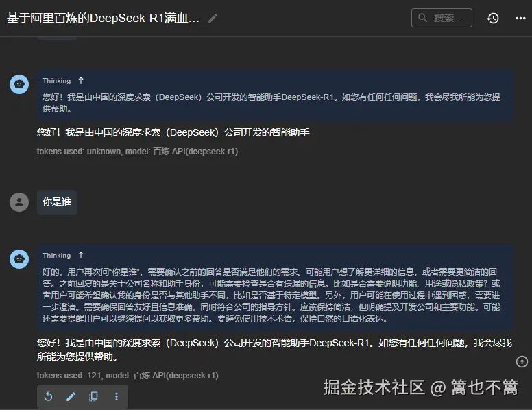532x410 pixels.
Task: Click the scroll-to-top circular arrow button
Action: click(x=522, y=361)
